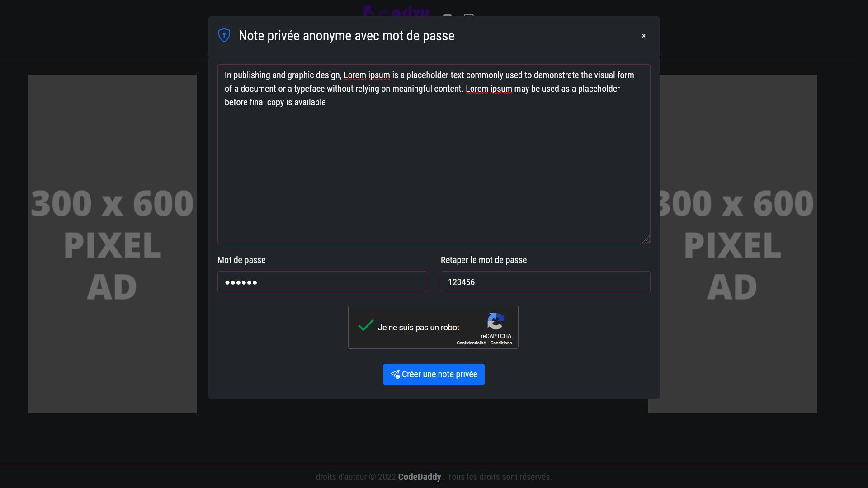Toggle the 'Je ne suis pas un robot' checkbox
868x488 pixels.
pyautogui.click(x=366, y=326)
